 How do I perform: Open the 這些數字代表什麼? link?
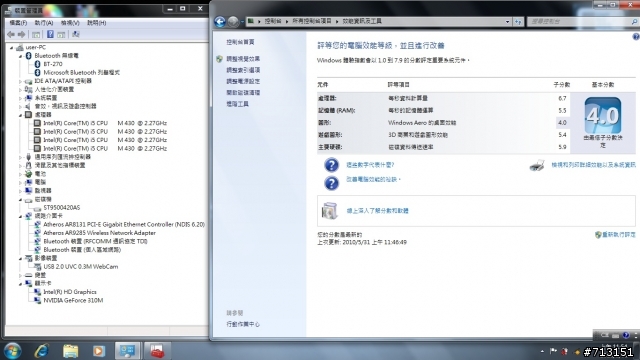[x=370, y=165]
